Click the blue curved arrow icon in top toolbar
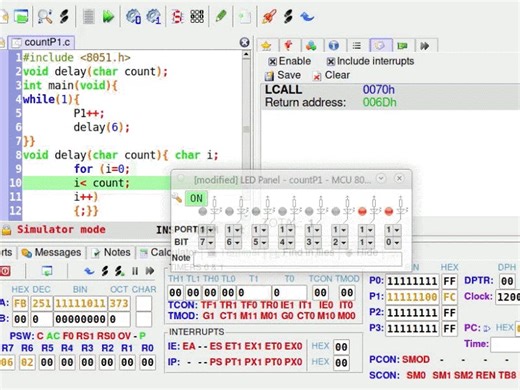520x390 pixels. point(307,16)
